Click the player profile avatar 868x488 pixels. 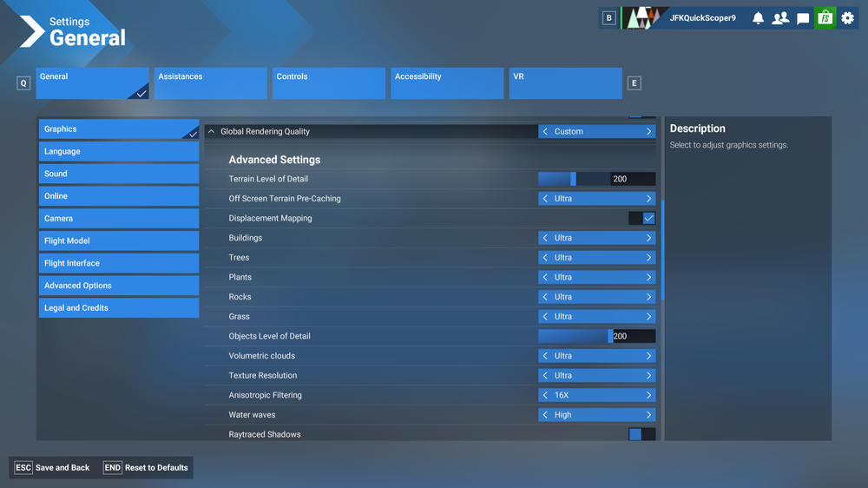(x=643, y=18)
